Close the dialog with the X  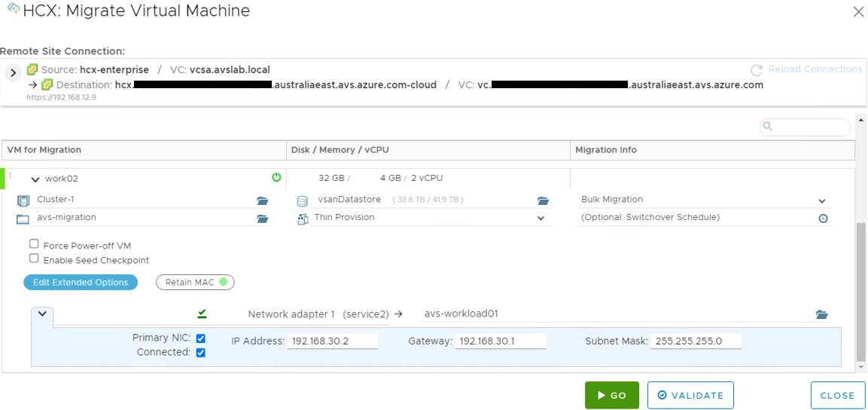pyautogui.click(x=858, y=12)
